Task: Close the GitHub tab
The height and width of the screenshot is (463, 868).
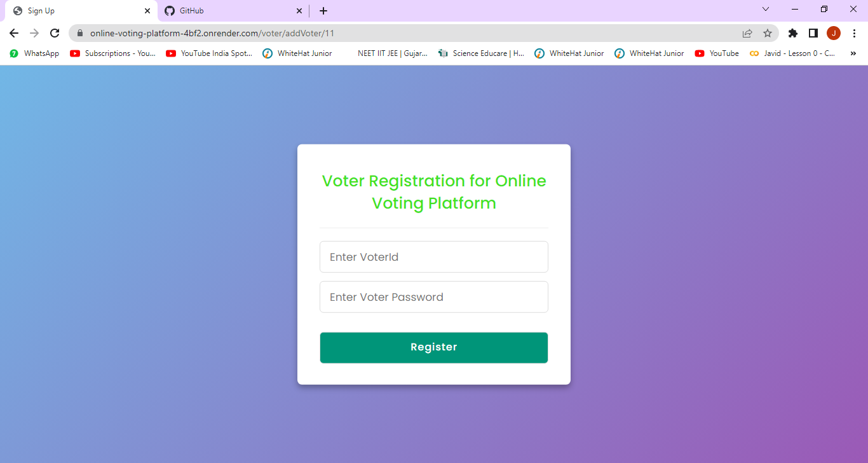Action: point(300,11)
